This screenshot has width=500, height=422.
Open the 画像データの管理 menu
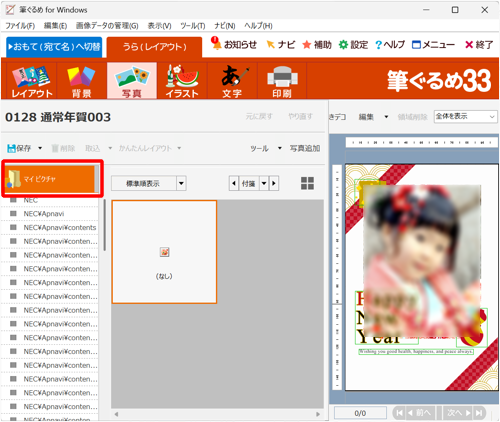[107, 26]
